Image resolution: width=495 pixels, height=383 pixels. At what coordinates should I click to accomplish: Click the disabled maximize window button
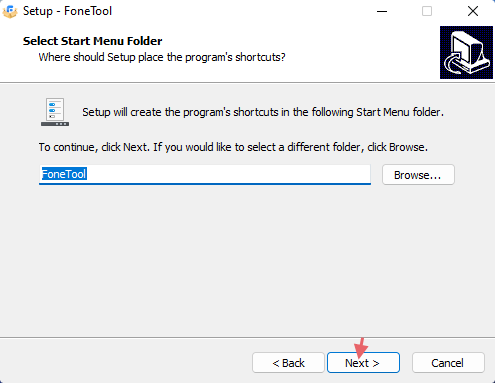pyautogui.click(x=427, y=11)
